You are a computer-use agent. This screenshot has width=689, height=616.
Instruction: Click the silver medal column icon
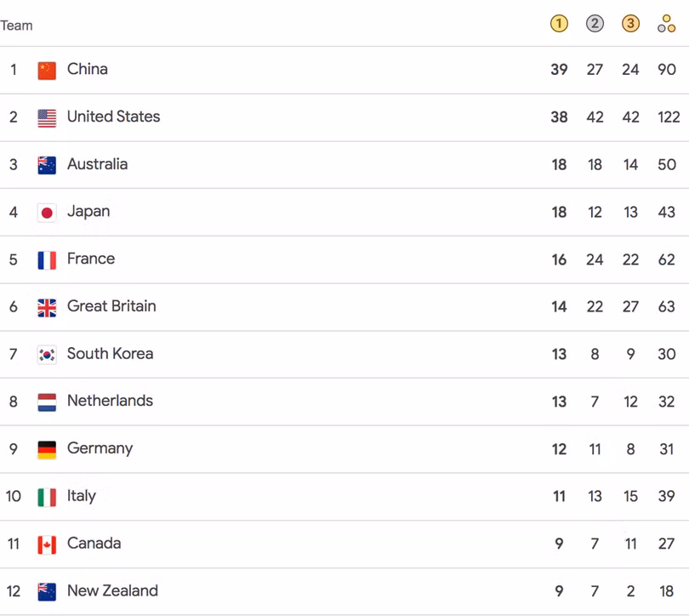tap(595, 24)
